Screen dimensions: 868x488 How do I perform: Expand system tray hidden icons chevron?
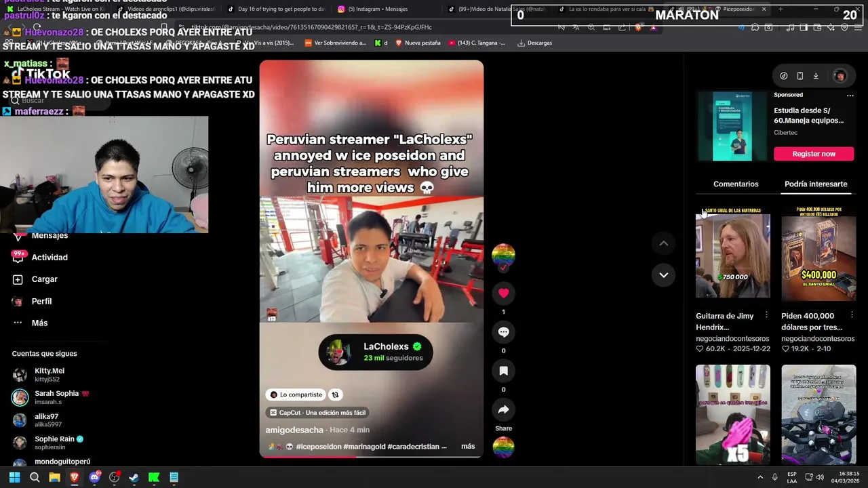point(760,477)
